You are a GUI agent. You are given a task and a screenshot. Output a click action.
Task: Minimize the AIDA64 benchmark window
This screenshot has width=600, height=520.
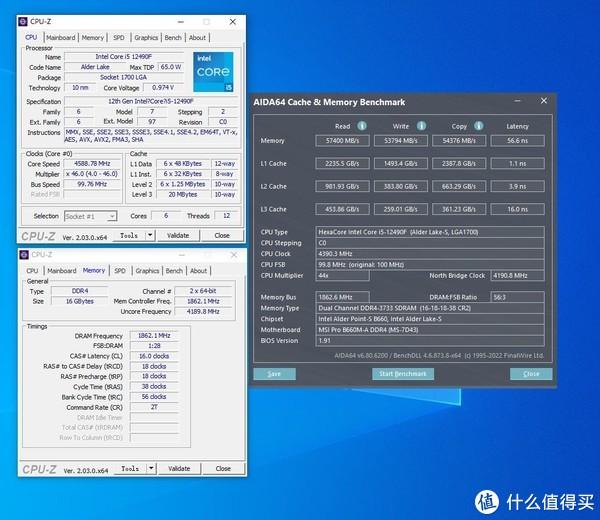pyautogui.click(x=518, y=101)
